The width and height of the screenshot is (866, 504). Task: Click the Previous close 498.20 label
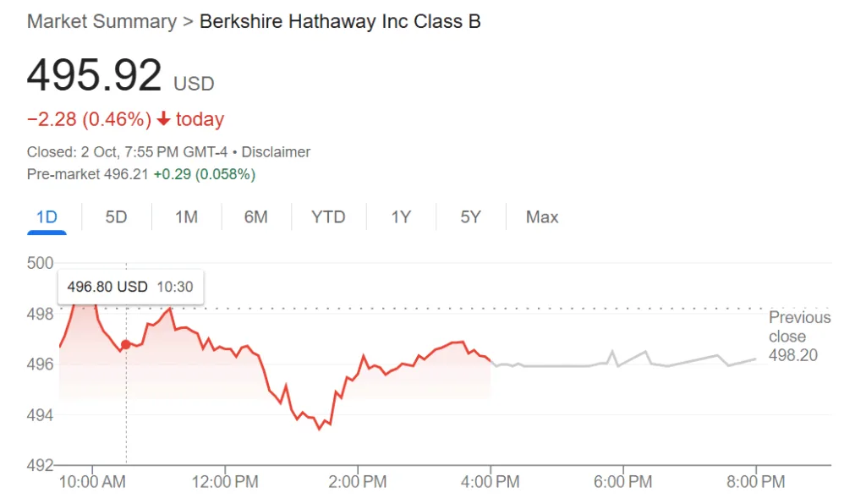(x=799, y=336)
